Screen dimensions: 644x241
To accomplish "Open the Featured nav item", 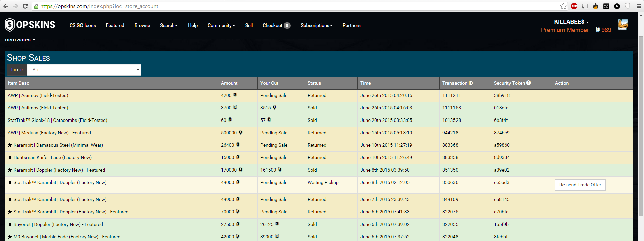I will (115, 25).
